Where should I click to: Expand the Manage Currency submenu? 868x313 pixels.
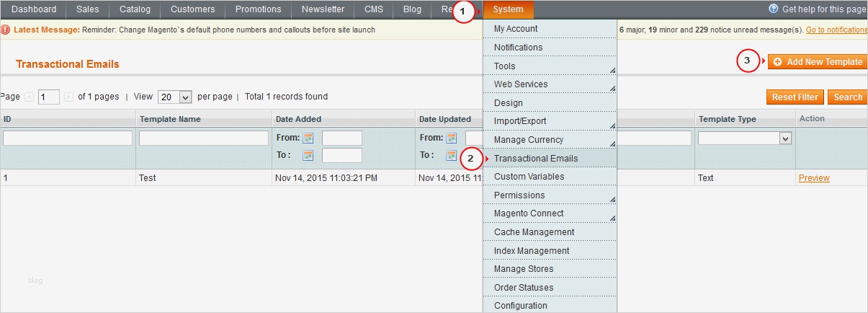[612, 144]
